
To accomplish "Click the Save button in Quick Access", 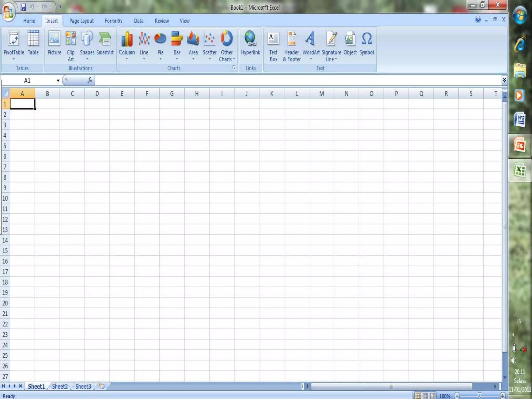I will coord(23,7).
